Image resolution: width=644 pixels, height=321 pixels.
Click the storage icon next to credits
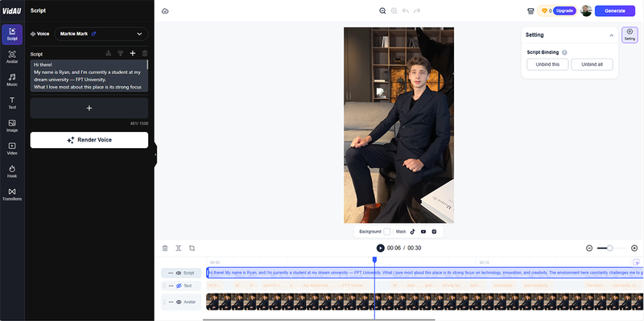point(530,11)
